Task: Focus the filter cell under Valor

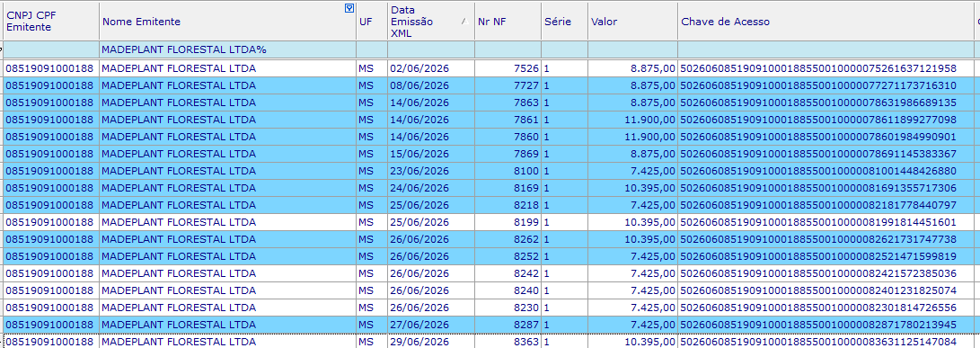Action: coord(632,49)
